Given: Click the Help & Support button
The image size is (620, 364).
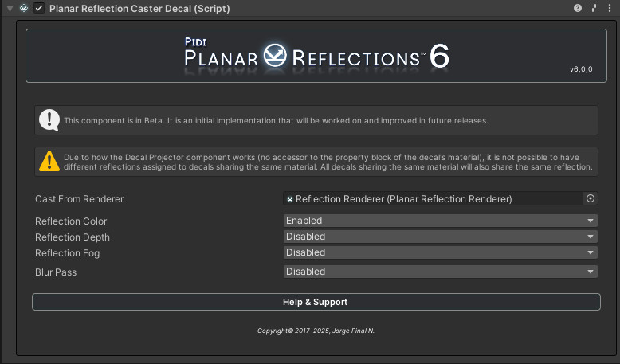Looking at the screenshot, I should click(316, 302).
